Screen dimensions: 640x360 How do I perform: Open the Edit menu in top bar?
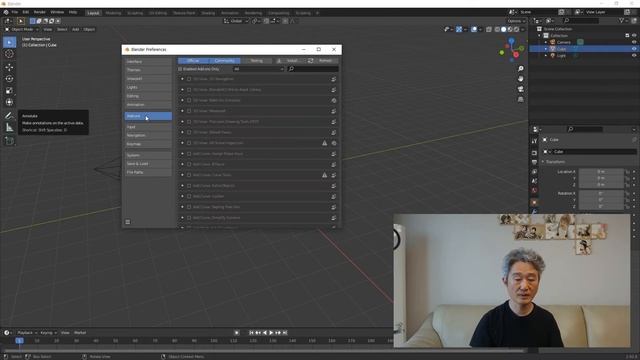[26, 12]
